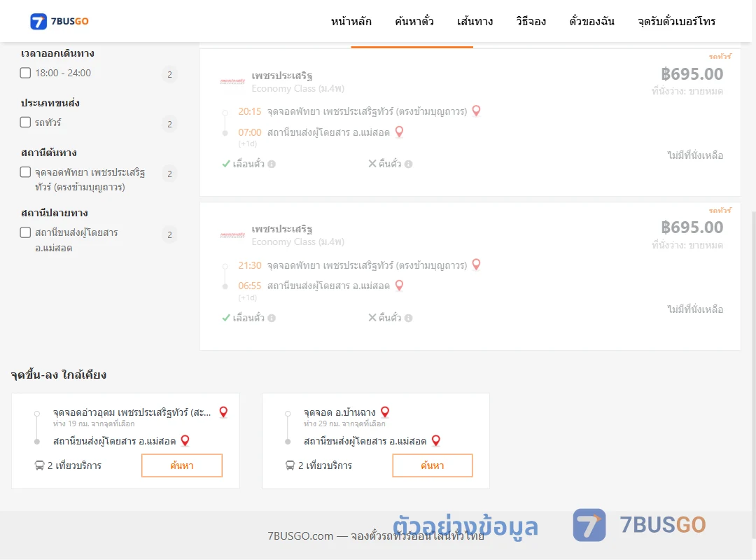756x560 pixels.
Task: Open map pin for 06:55 arrival station
Action: (399, 286)
